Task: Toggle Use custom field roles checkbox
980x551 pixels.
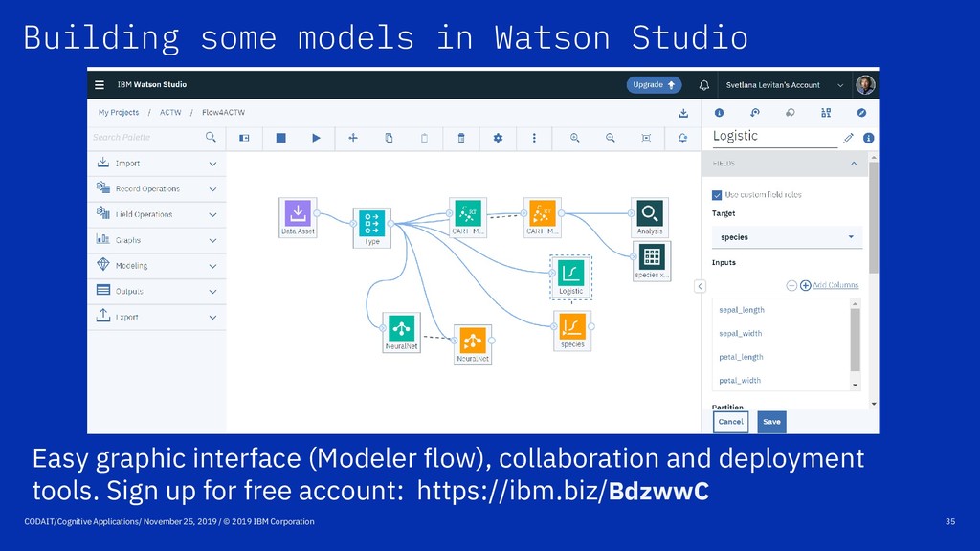Action: (x=717, y=195)
